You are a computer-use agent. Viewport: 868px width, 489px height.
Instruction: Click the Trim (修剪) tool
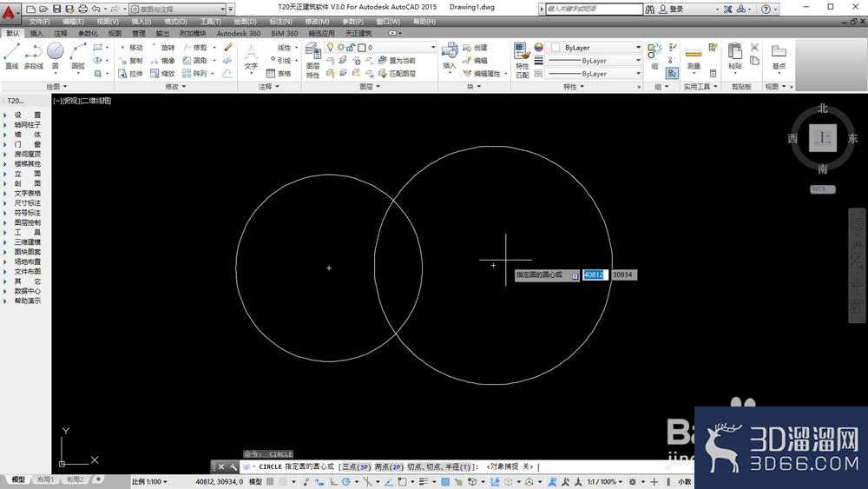click(196, 48)
